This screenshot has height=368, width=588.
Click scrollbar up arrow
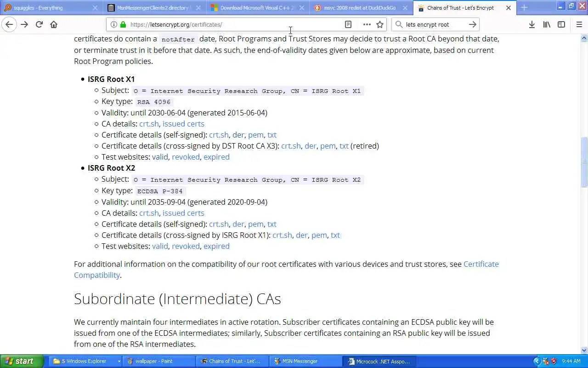[584, 38]
